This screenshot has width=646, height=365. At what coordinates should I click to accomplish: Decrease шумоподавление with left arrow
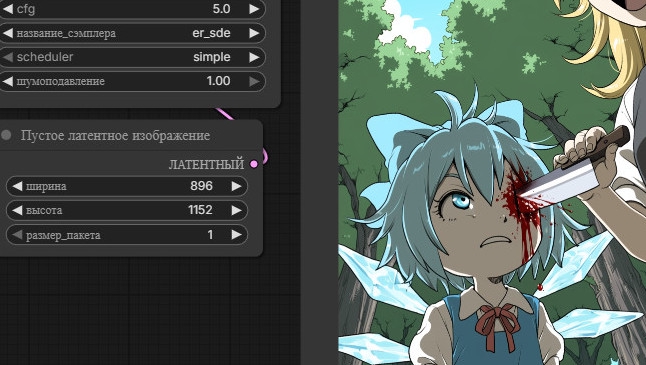point(8,82)
